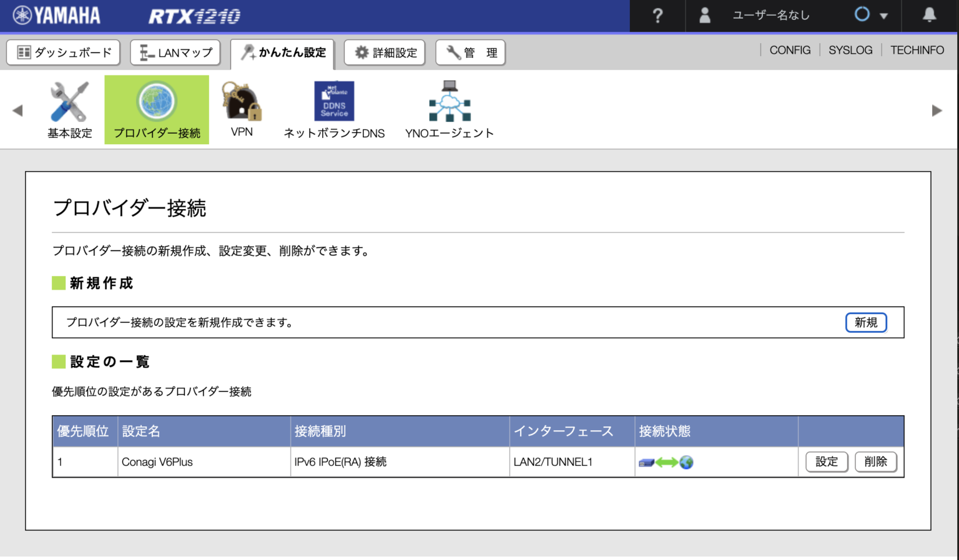The image size is (959, 560).
Task: Click the user account icon
Action: tap(704, 16)
